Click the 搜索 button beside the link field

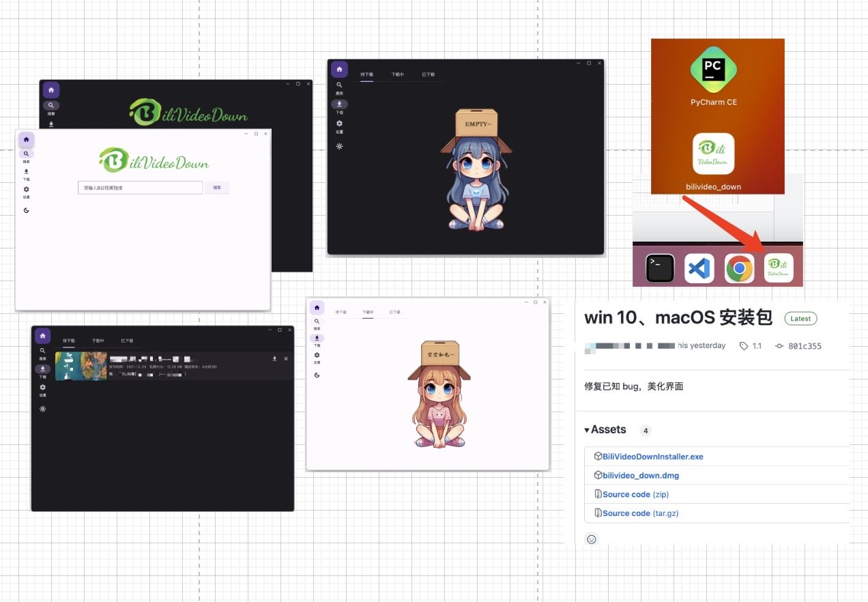coord(217,187)
